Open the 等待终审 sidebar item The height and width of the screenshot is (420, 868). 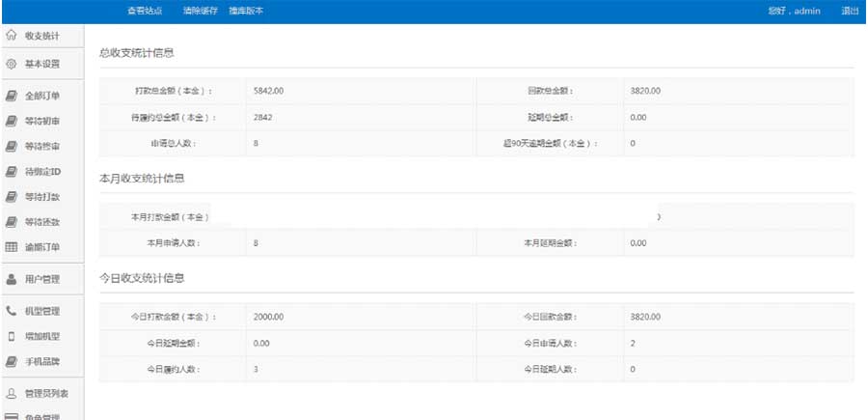42,147
